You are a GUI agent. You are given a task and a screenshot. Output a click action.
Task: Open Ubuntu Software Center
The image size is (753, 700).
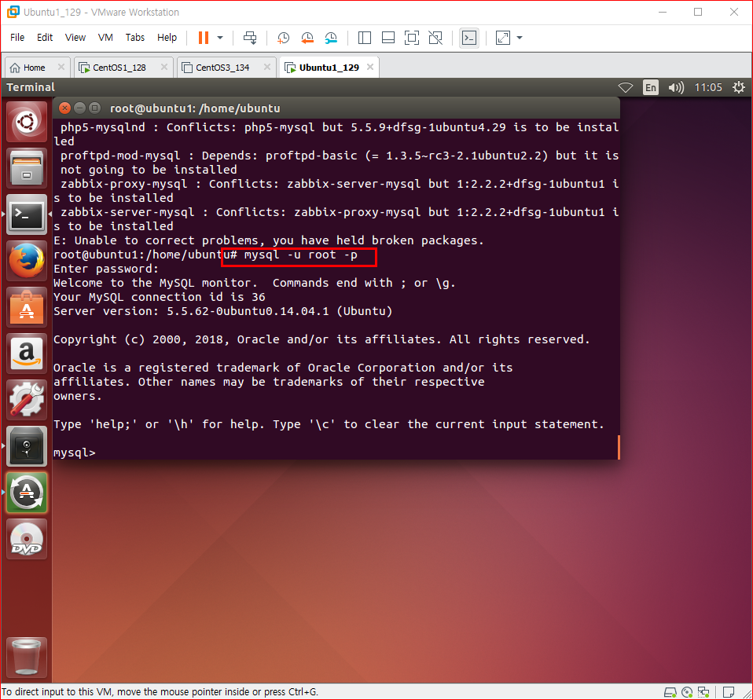tap(27, 307)
